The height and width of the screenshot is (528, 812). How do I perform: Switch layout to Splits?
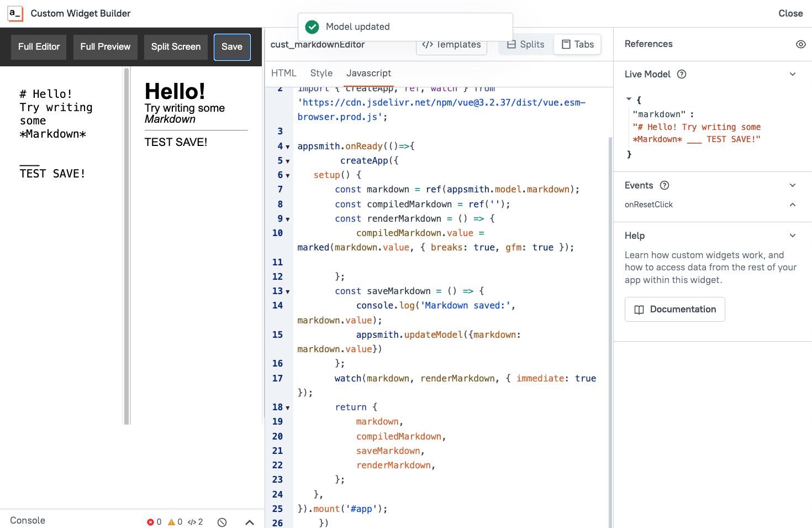(x=526, y=44)
